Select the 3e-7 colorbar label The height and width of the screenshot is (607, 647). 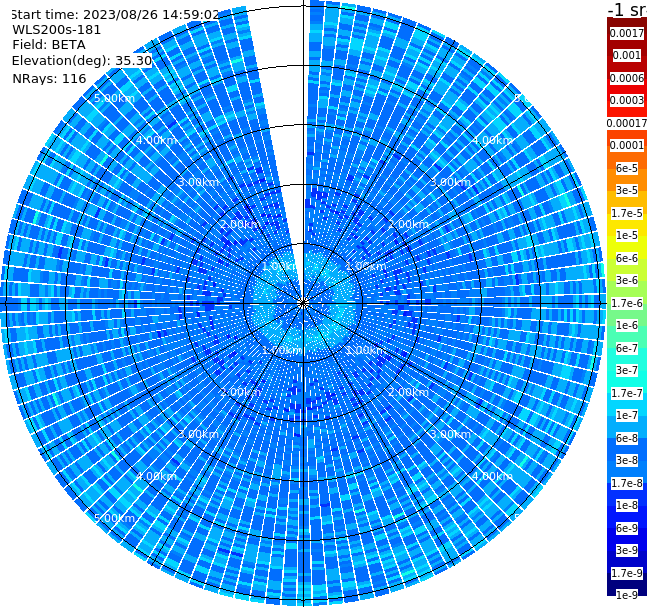(x=627, y=370)
